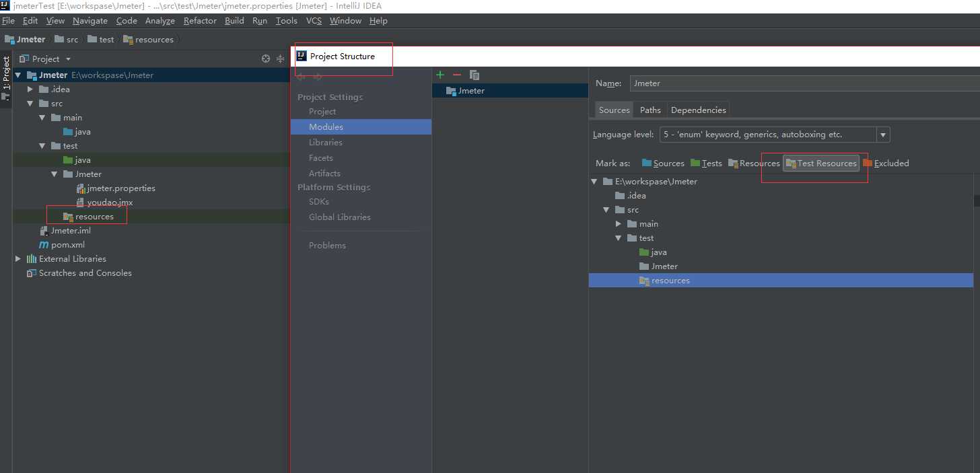This screenshot has width=980, height=473.
Task: Collapse the Jmeter project root node
Action: [x=17, y=75]
